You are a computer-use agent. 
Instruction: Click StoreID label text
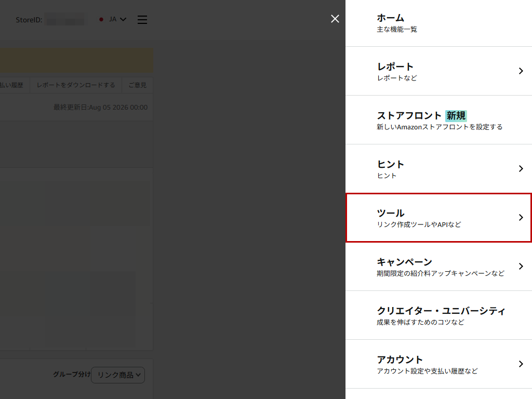click(x=29, y=20)
